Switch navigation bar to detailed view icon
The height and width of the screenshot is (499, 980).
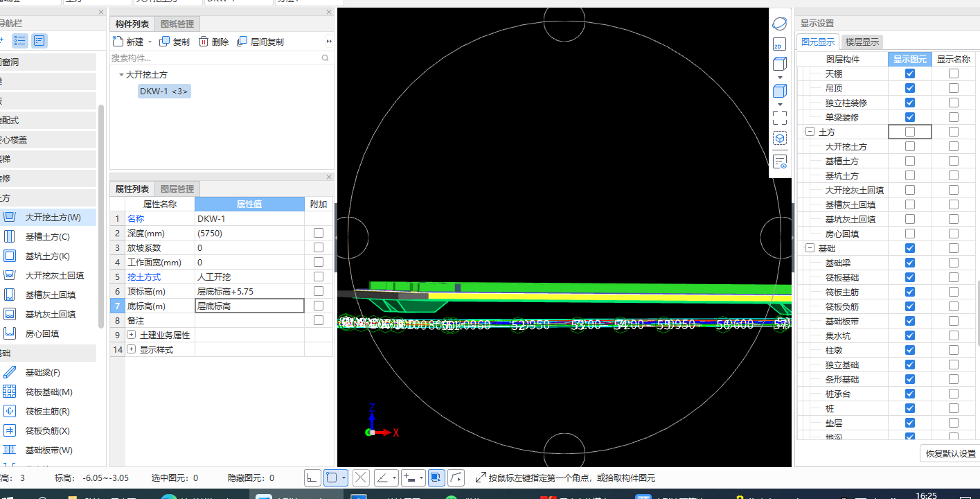click(x=39, y=41)
